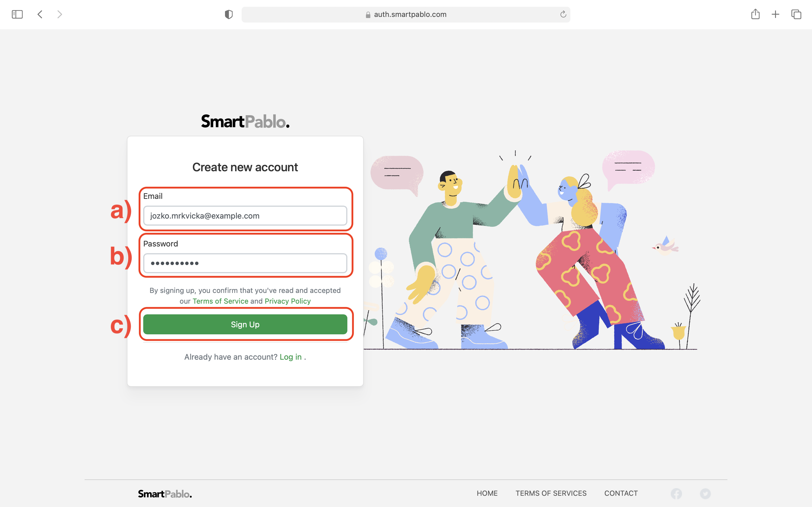The height and width of the screenshot is (507, 812).
Task: Follow the Log in link
Action: [291, 357]
